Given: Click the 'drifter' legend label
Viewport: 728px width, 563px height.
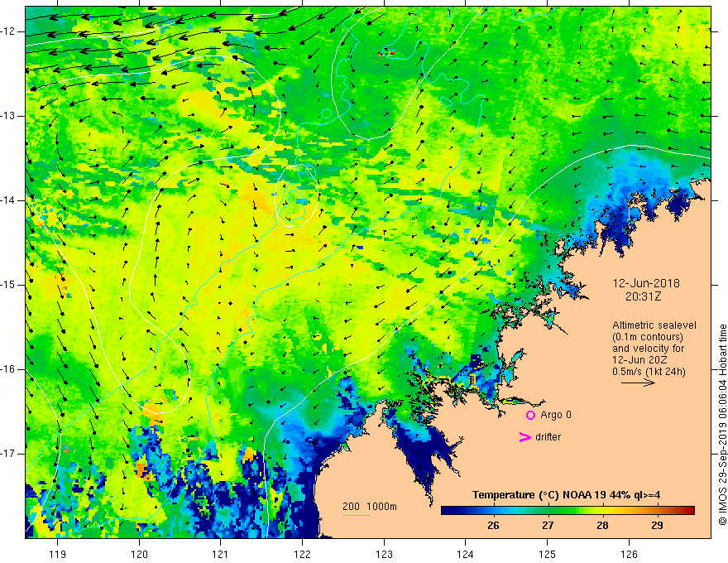Looking at the screenshot, I should 548,437.
